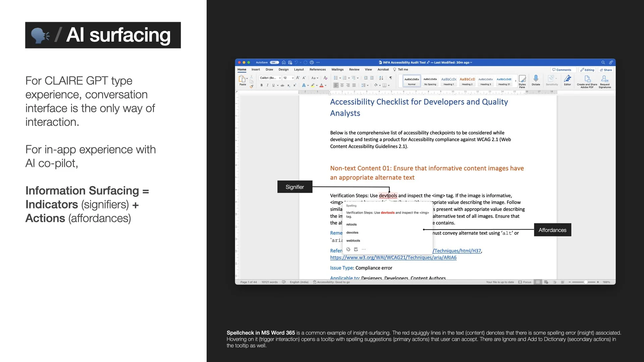The image size is (644, 362).
Task: Toggle Bold formatting
Action: click(x=262, y=85)
